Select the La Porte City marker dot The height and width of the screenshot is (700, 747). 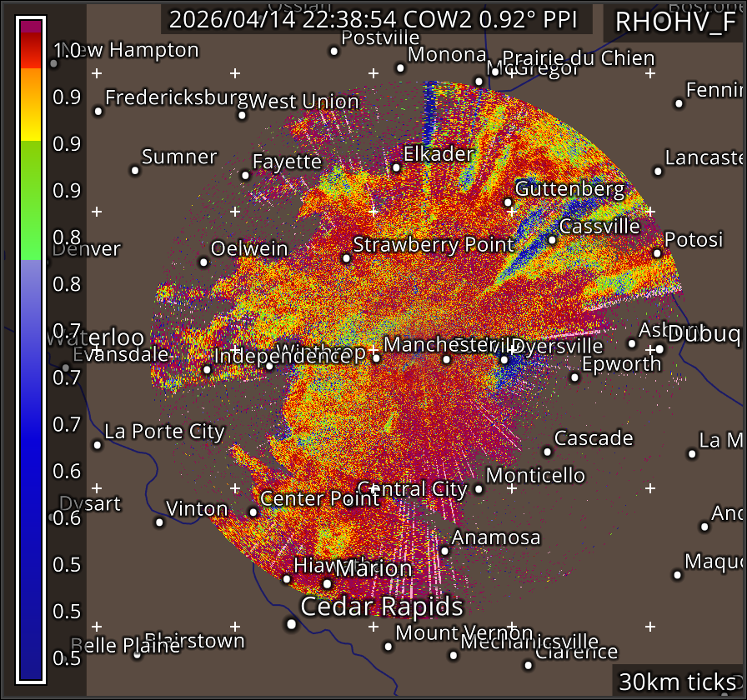[x=98, y=445]
